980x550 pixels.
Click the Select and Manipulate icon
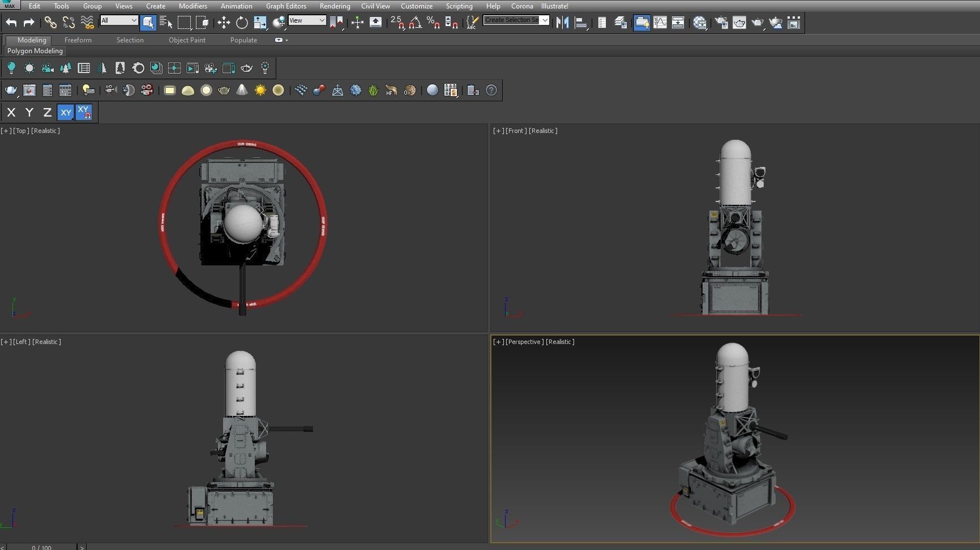click(x=357, y=23)
